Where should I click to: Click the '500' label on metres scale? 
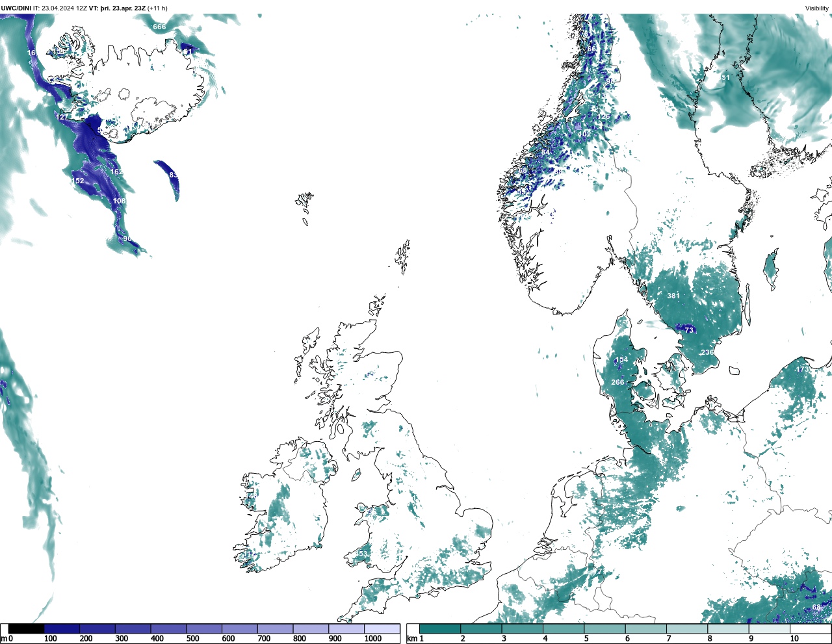pos(192,639)
